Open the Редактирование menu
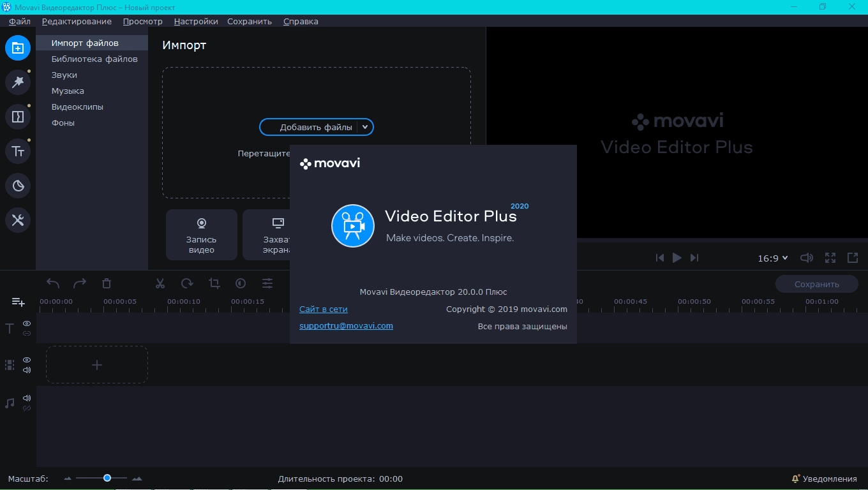The height and width of the screenshot is (490, 868). point(77,21)
